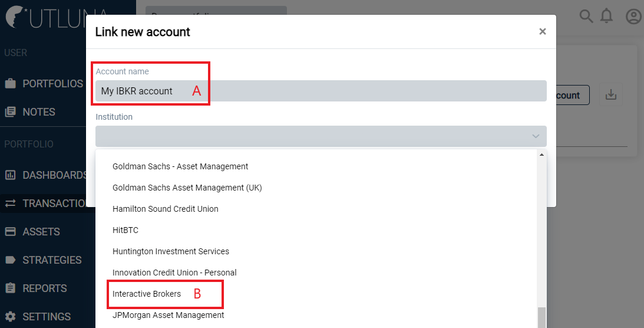Click the Account name input field

(321, 91)
